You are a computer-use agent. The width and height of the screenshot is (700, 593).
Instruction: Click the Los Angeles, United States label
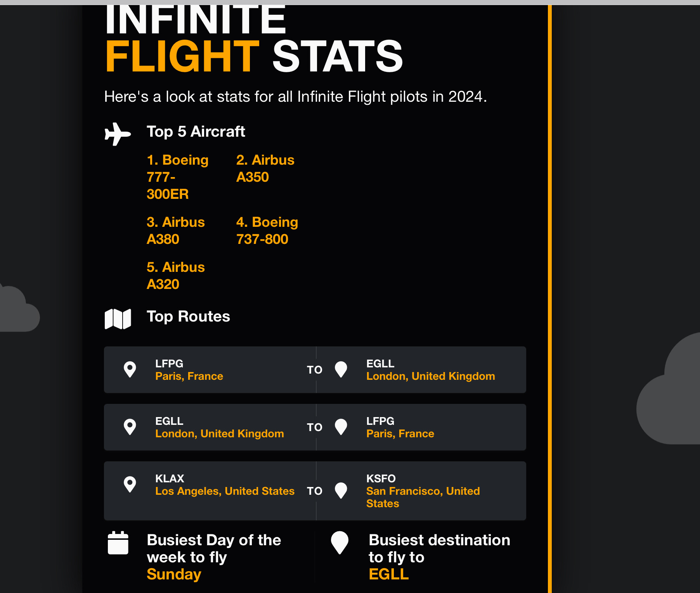click(x=225, y=491)
